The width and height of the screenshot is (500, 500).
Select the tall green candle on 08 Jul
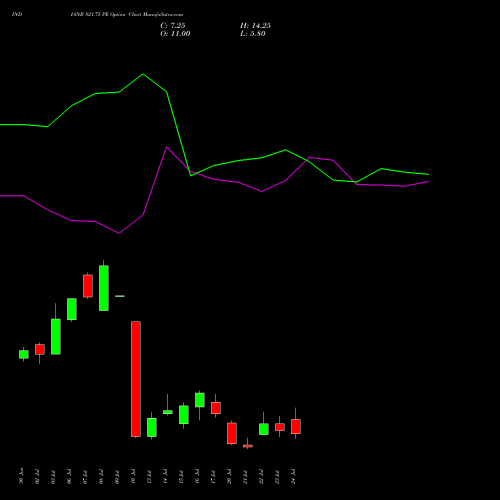(x=104, y=288)
